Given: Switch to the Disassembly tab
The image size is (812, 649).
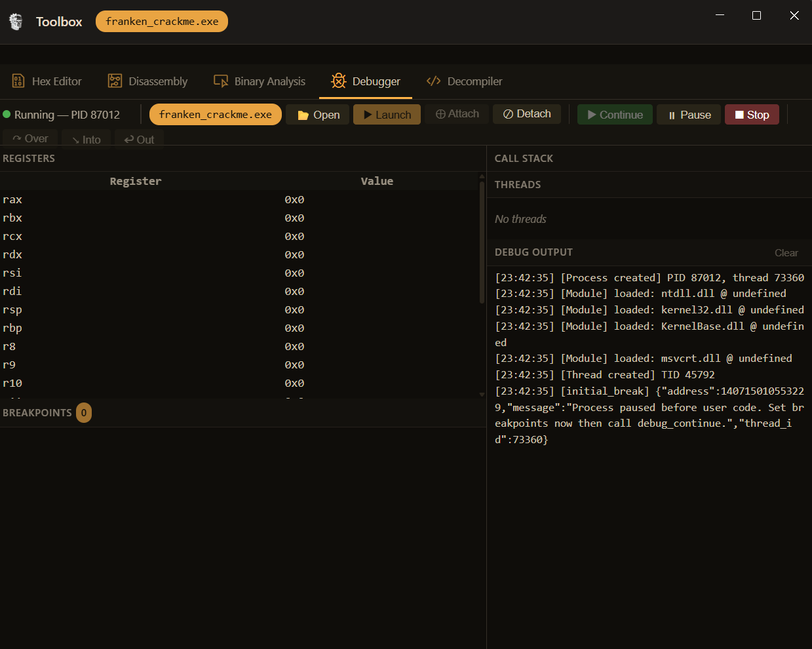Looking at the screenshot, I should 148,81.
